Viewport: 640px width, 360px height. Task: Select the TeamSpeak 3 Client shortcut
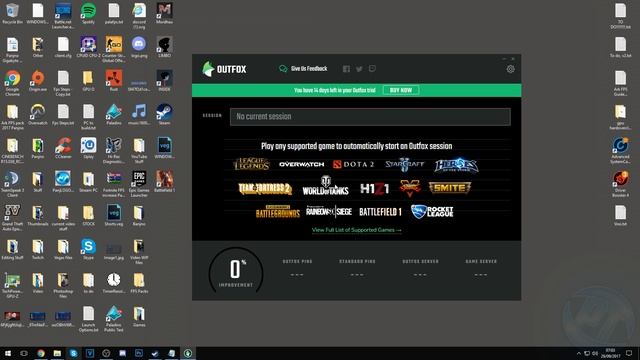tap(12, 184)
